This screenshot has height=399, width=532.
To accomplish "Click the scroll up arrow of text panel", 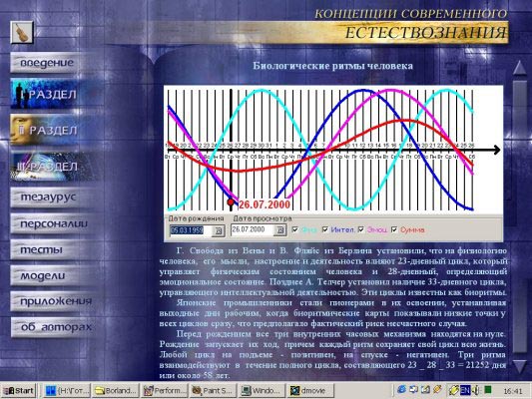I will pos(519,68).
